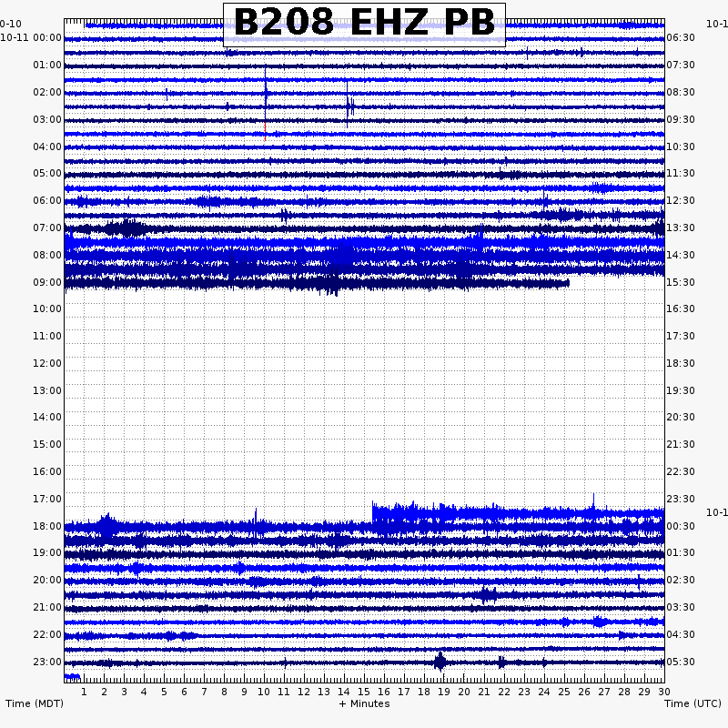728x728 pixels.
Task: Select the 22:30 UTC row label
Action: coord(681,471)
